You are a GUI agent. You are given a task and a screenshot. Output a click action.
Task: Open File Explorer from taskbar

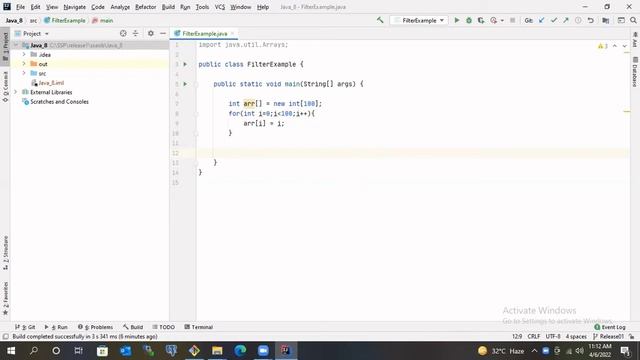click(217, 351)
